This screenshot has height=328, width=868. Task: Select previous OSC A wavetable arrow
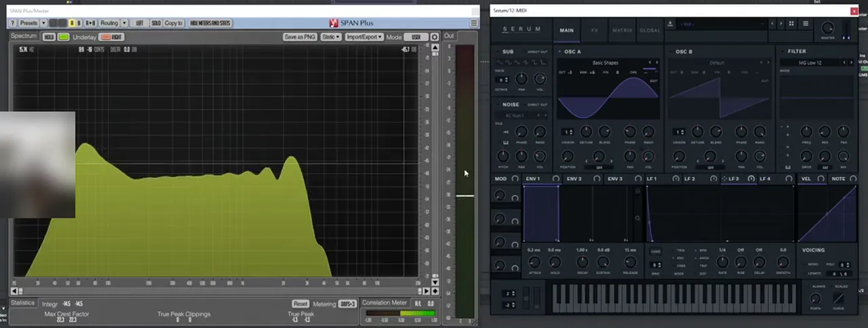pyautogui.click(x=650, y=62)
